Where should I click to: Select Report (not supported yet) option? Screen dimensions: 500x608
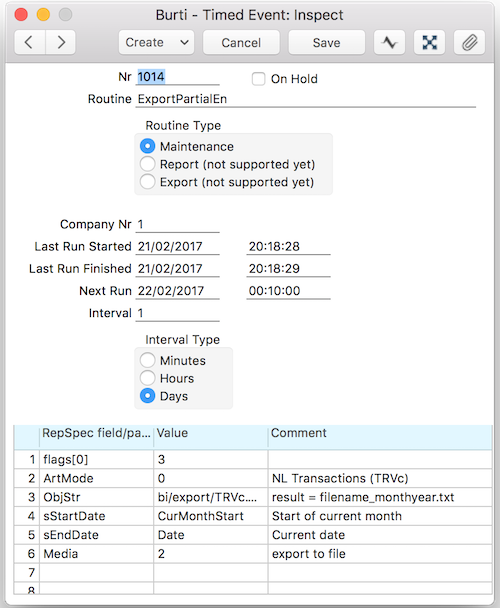tap(147, 164)
